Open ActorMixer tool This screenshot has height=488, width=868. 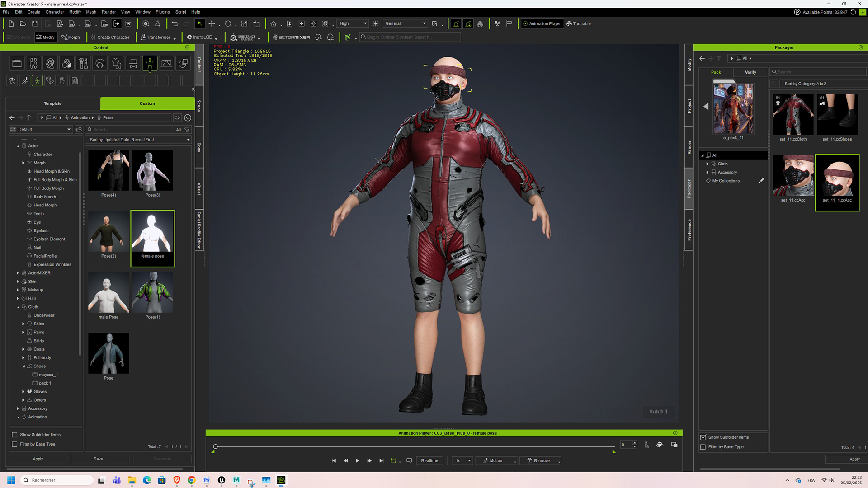[x=292, y=38]
